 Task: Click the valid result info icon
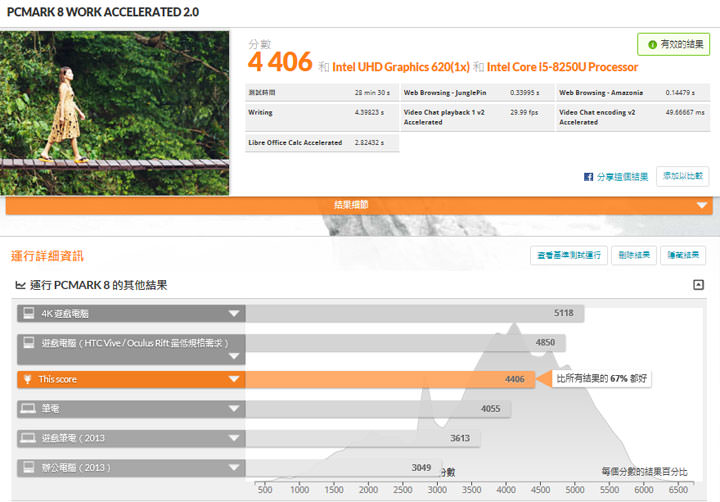[x=651, y=45]
